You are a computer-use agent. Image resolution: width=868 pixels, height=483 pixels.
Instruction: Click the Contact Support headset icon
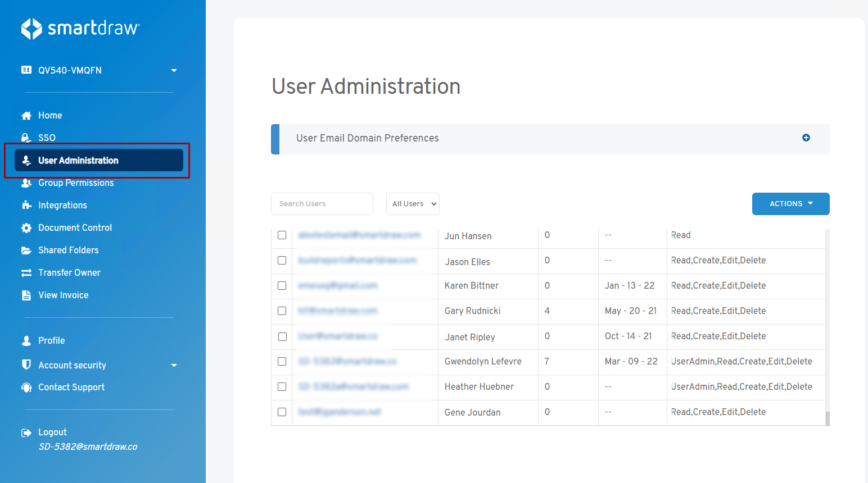[x=26, y=388]
